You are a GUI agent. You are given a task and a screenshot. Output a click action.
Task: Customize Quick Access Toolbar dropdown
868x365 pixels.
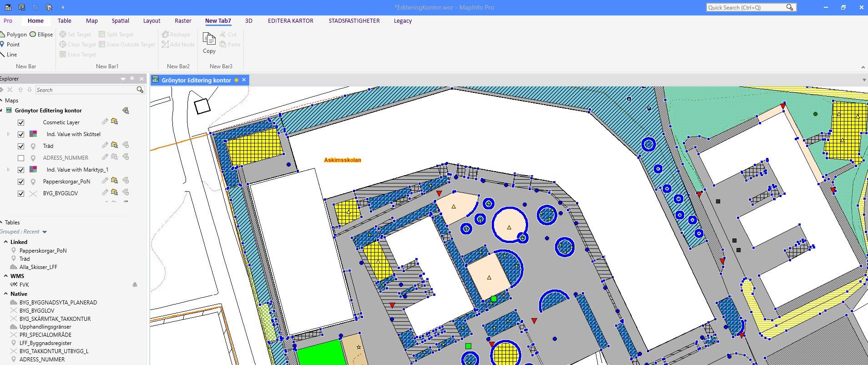[63, 7]
